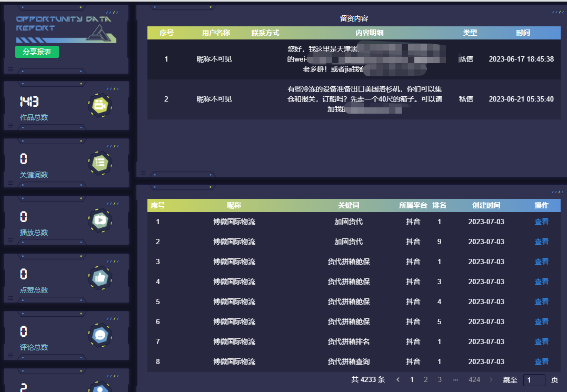Click the 用户名称 column header
The width and height of the screenshot is (567, 392).
(216, 33)
